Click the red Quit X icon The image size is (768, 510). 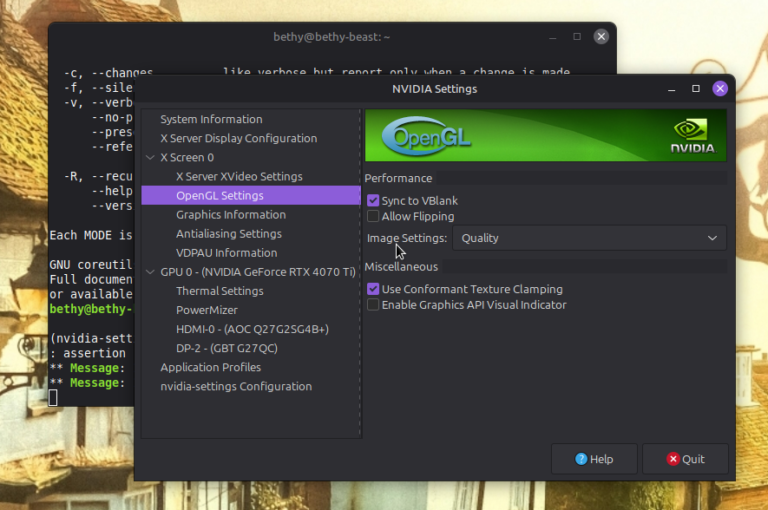(673, 459)
